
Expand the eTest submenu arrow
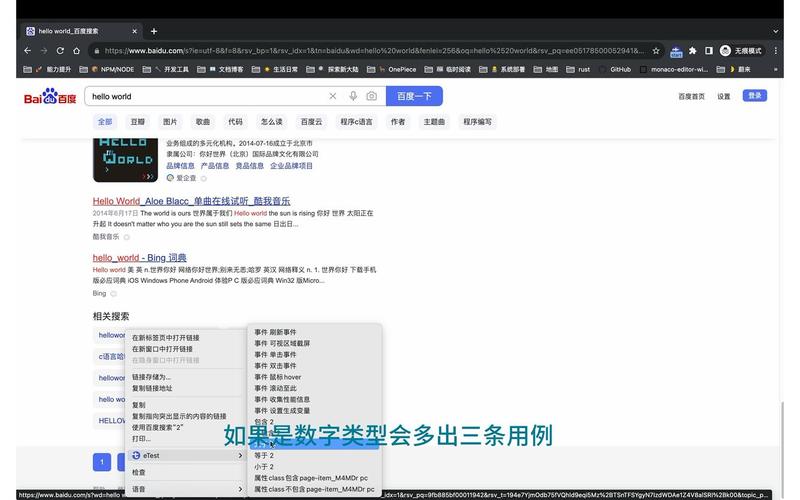(x=240, y=455)
